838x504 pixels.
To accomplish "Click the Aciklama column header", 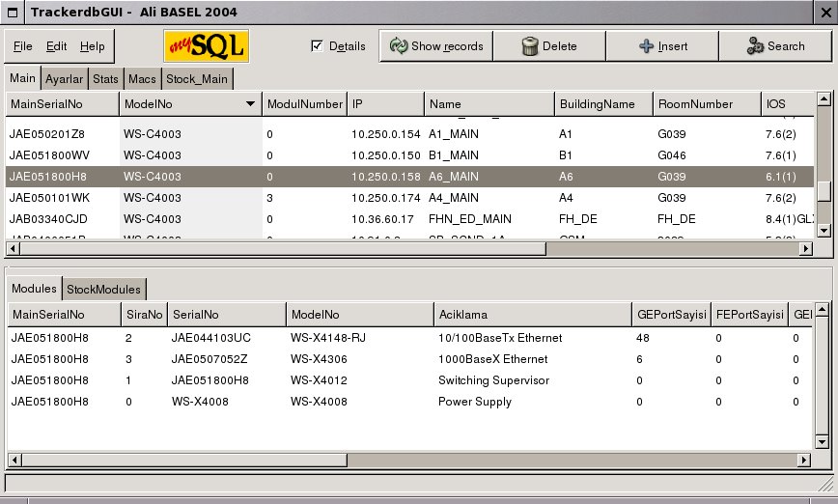I will click(x=532, y=315).
